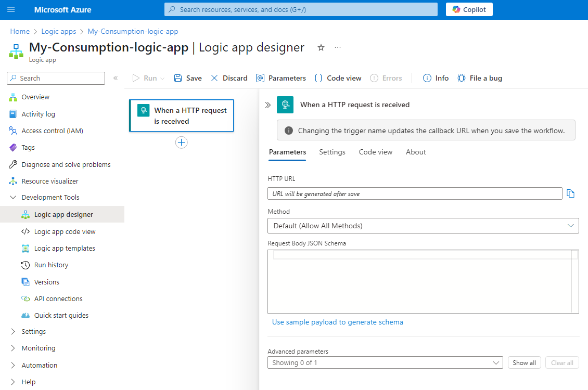This screenshot has width=588, height=390.
Task: Click the copy HTTP URL icon
Action: [x=571, y=193]
